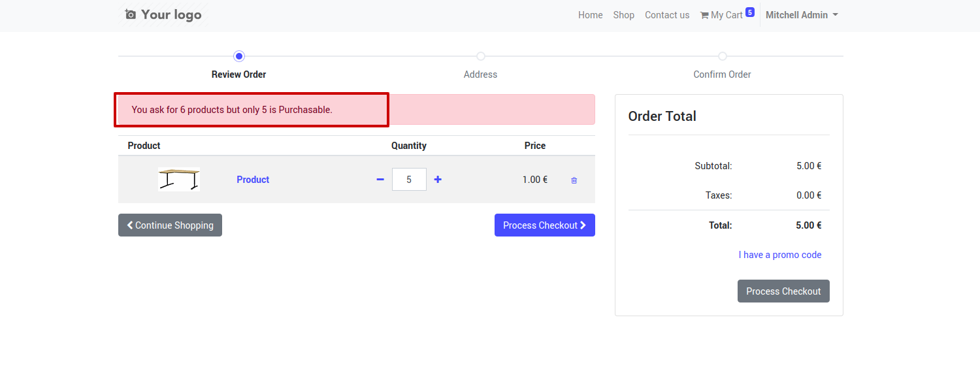Select the Taxes 0.00 € value
Viewport: 980px width, 392px height.
tap(809, 195)
